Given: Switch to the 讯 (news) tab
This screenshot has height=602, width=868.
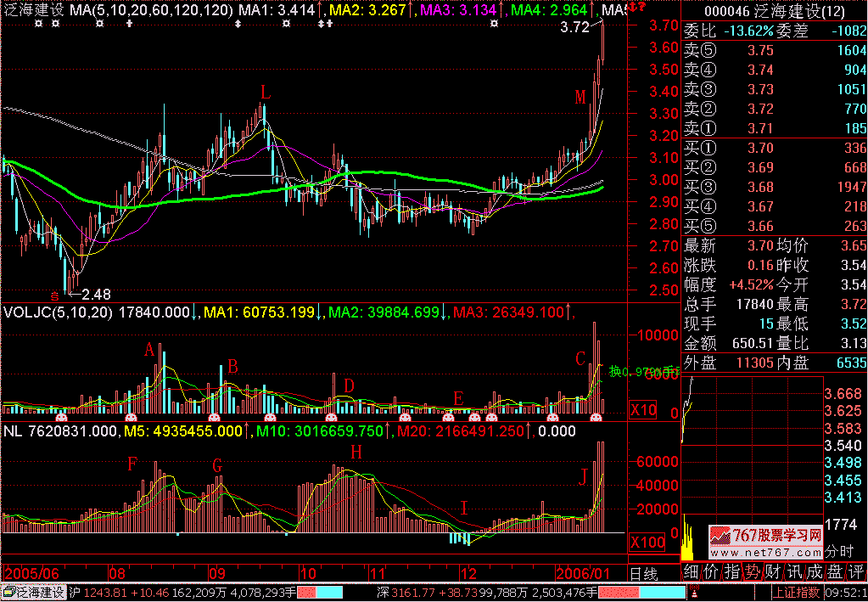Looking at the screenshot, I should point(792,571).
